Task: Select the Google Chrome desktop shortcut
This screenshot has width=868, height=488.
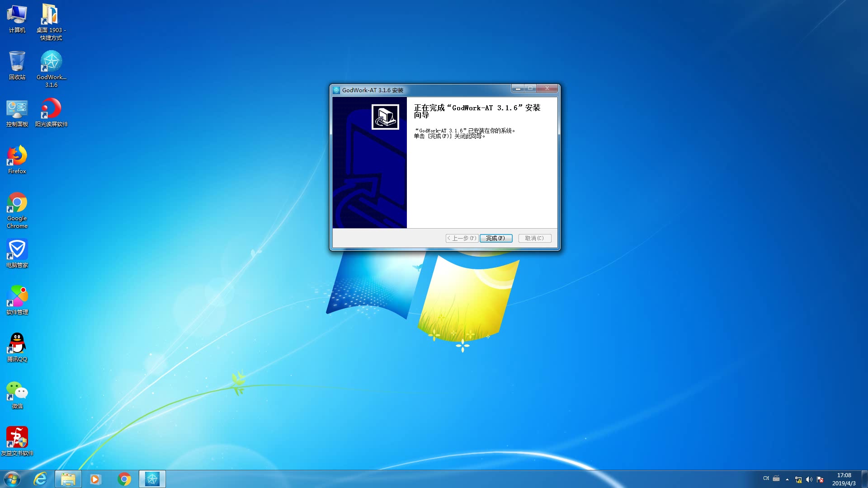Action: click(x=17, y=211)
